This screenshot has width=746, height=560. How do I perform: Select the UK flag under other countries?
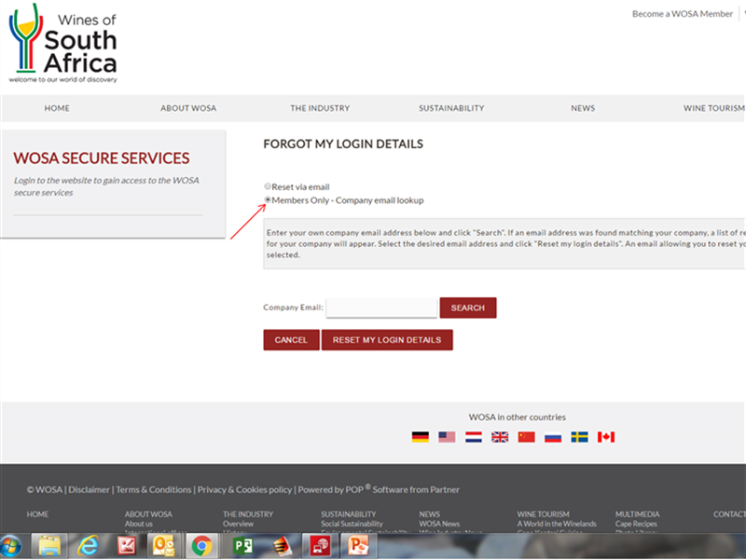click(500, 436)
